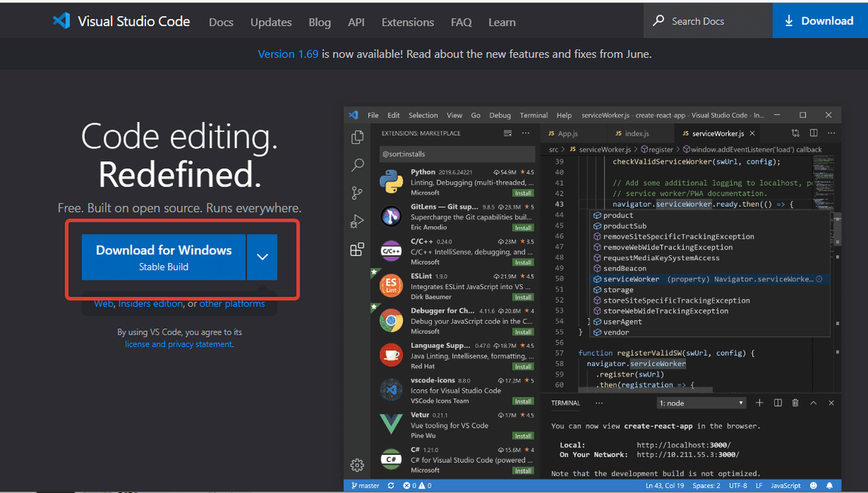Open the Terminal menu in VS Code menu bar

tap(534, 115)
